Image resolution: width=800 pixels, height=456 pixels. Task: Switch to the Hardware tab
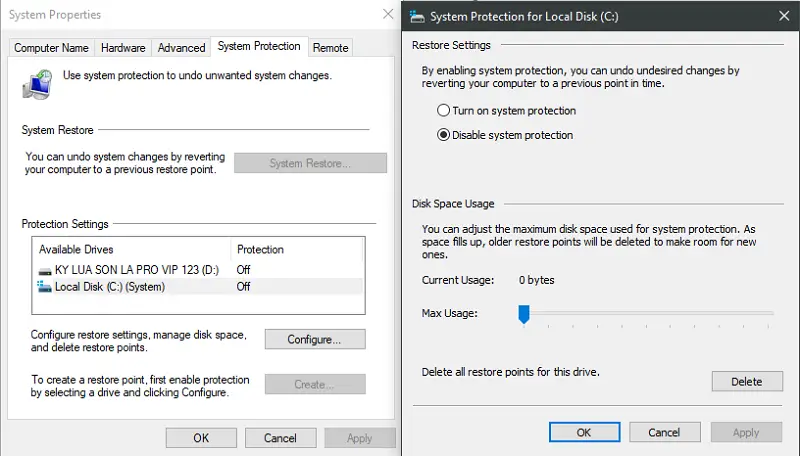coord(123,48)
